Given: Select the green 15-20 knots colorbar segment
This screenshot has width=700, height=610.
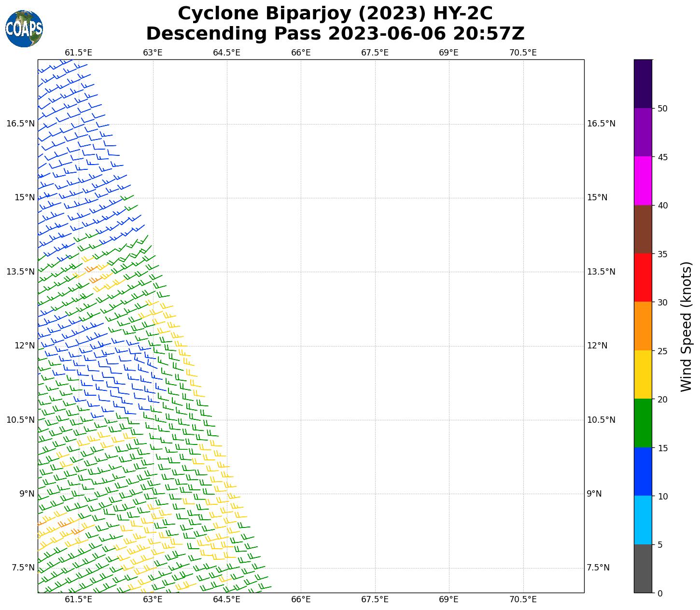Looking at the screenshot, I should click(x=643, y=423).
